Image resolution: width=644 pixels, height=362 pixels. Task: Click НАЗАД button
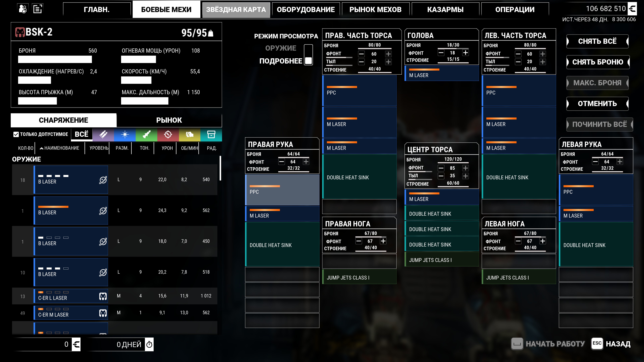click(611, 344)
